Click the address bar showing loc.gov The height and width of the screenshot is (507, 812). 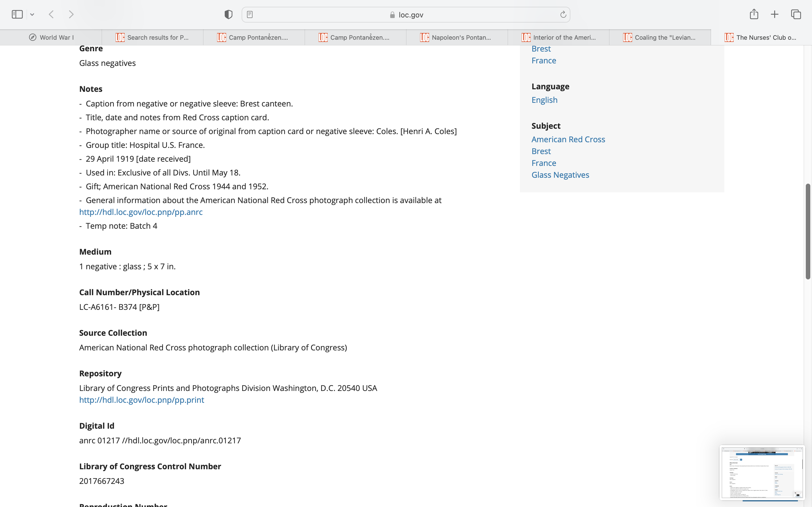(406, 15)
